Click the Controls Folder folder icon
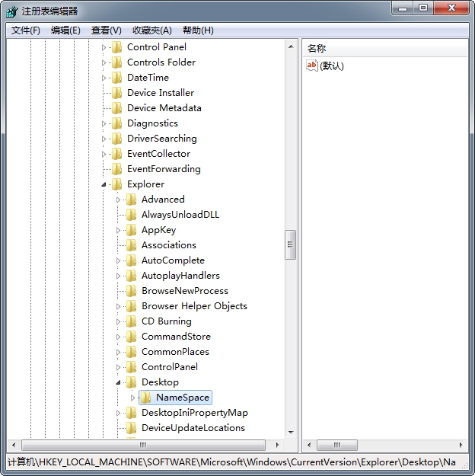The height and width of the screenshot is (476, 475). [x=117, y=62]
